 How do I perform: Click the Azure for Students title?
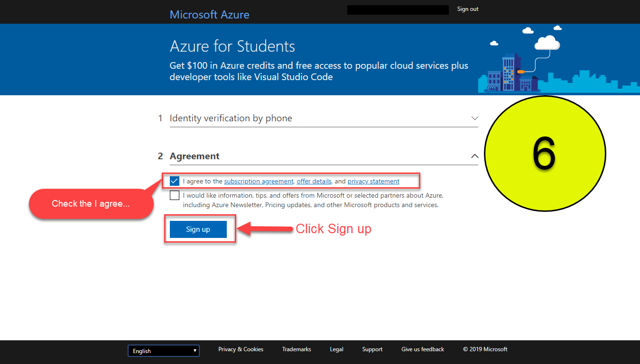232,46
